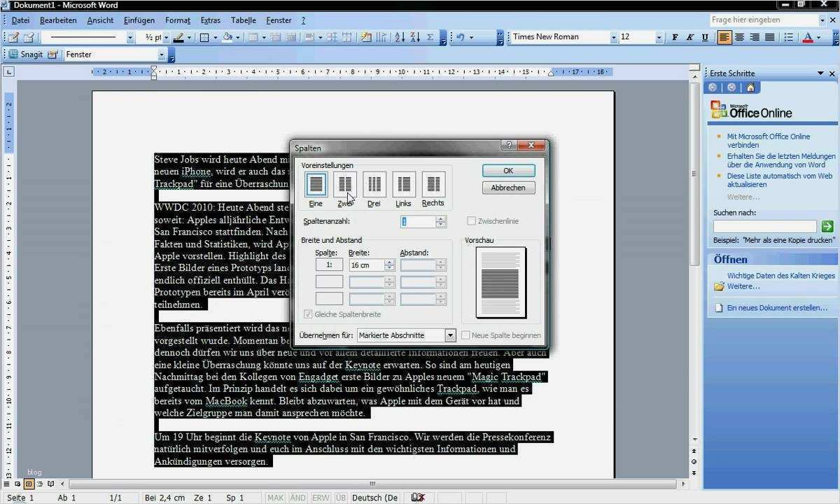Increase Spaltenanzahl using the stepper arrow

(441, 218)
